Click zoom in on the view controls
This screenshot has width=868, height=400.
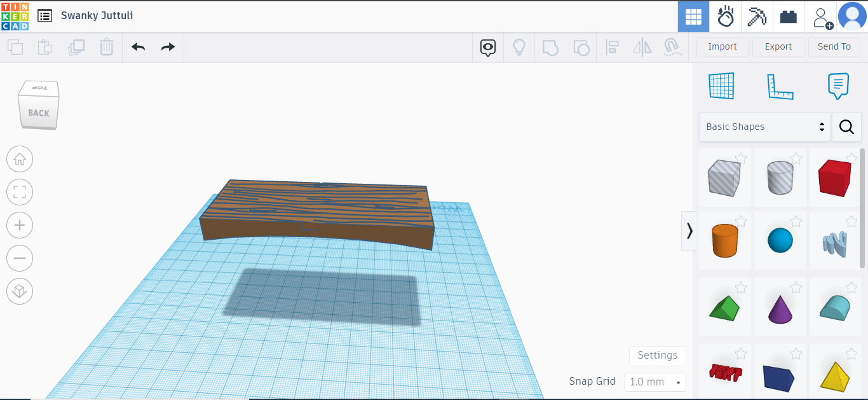(20, 225)
